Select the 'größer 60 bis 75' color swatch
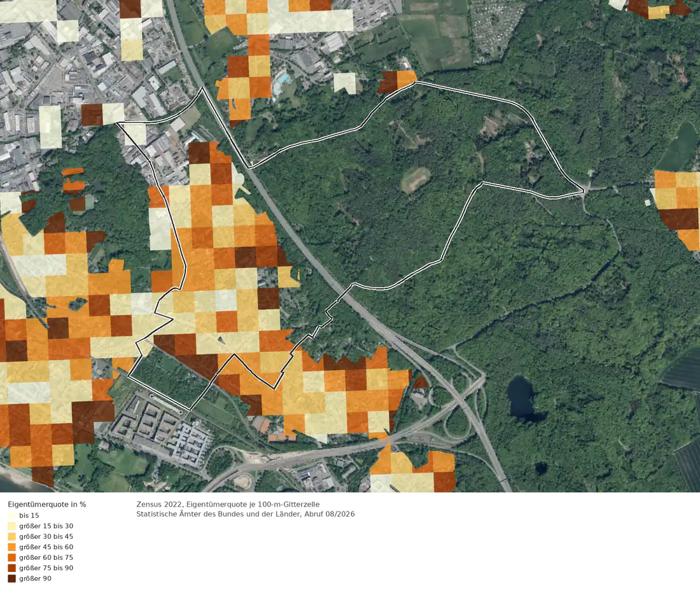This screenshot has height=593, width=700. (11, 557)
